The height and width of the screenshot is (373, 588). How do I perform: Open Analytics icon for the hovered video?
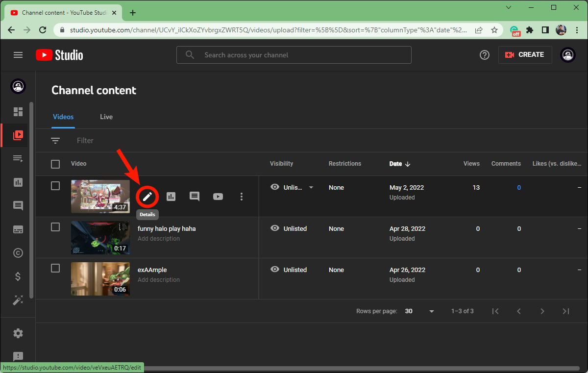pos(171,197)
